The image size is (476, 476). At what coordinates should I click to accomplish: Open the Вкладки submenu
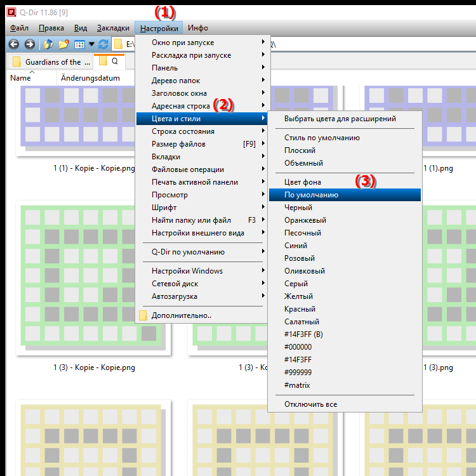[202, 157]
